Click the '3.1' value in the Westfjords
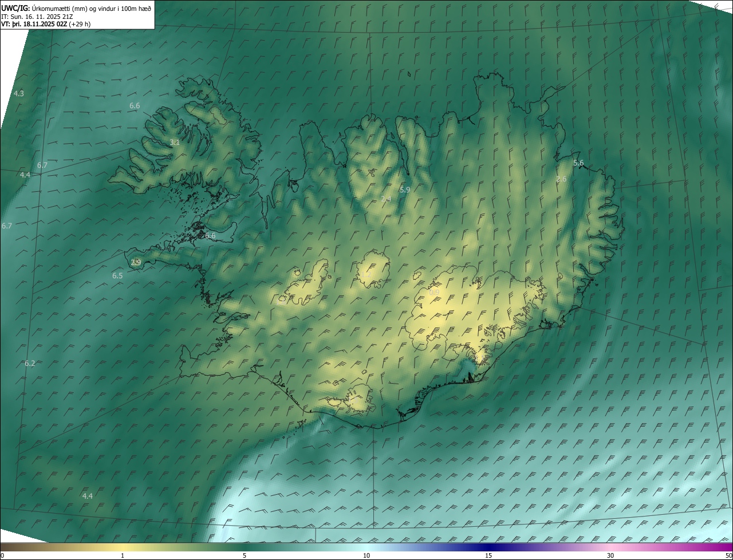Screen dimensions: 733x560 click(x=175, y=143)
